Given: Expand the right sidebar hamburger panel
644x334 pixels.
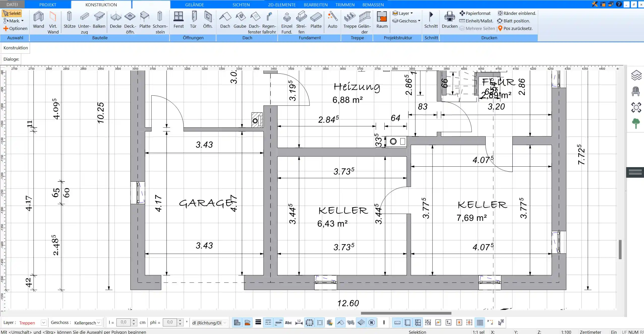Looking at the screenshot, I should click(635, 172).
